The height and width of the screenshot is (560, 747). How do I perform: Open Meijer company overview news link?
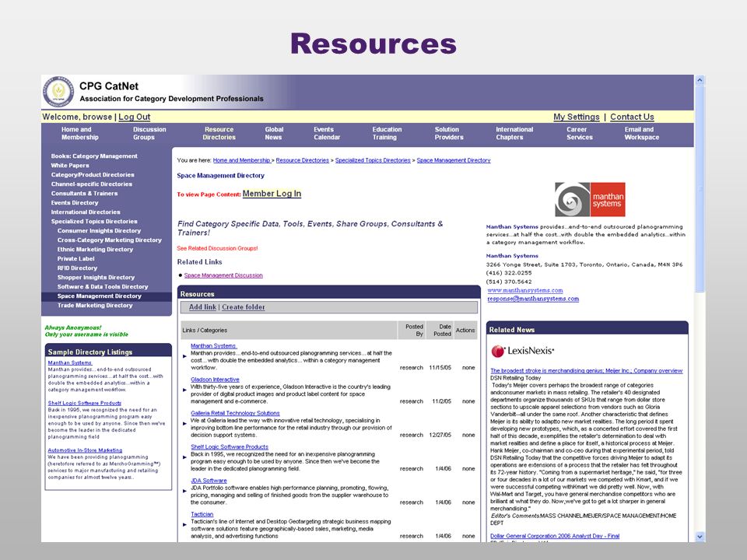[x=587, y=370]
